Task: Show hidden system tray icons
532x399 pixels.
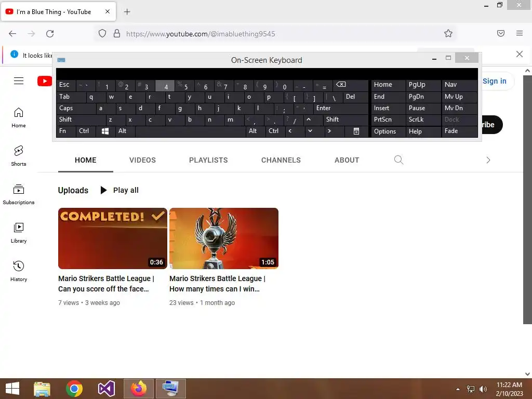Action: (458, 389)
